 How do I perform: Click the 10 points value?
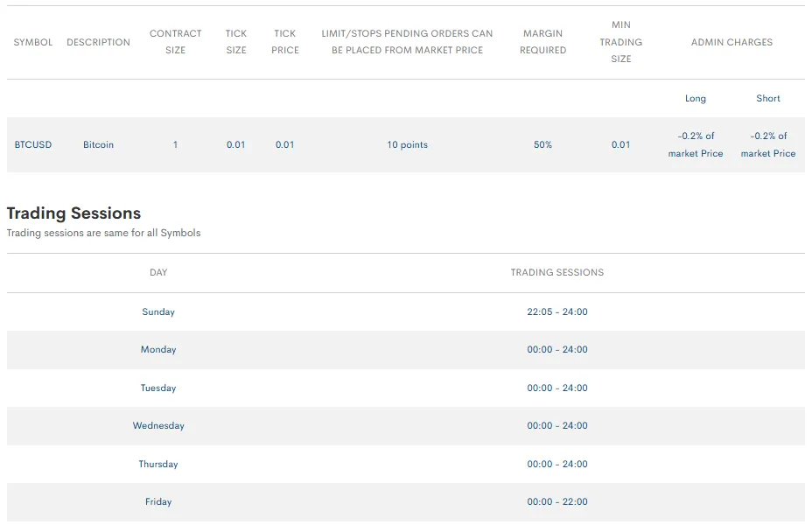pos(407,144)
